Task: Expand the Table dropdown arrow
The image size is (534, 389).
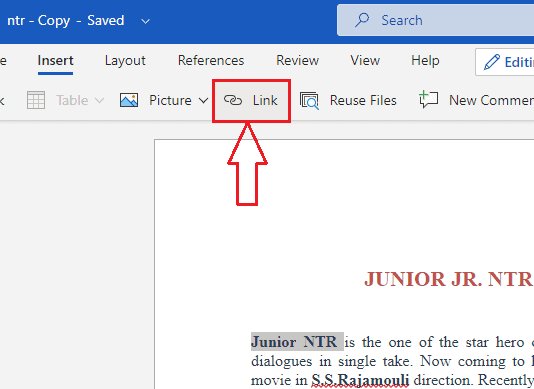Action: (x=99, y=100)
